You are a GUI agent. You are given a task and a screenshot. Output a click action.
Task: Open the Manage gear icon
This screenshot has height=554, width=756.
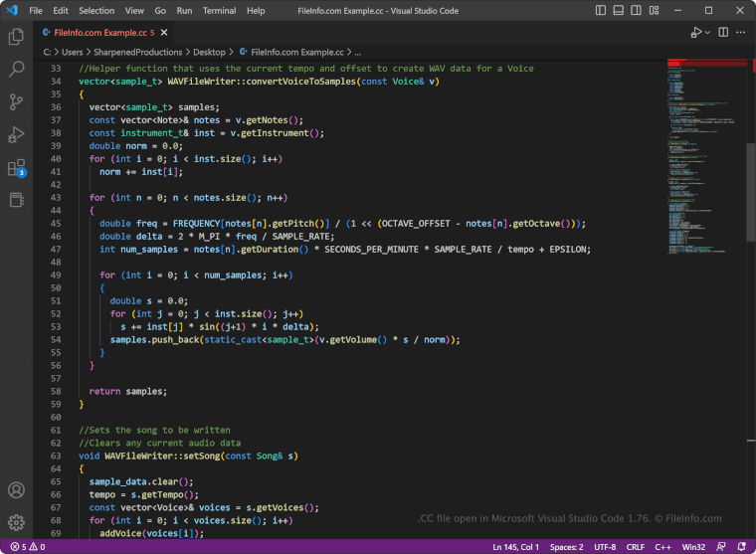coord(16,522)
